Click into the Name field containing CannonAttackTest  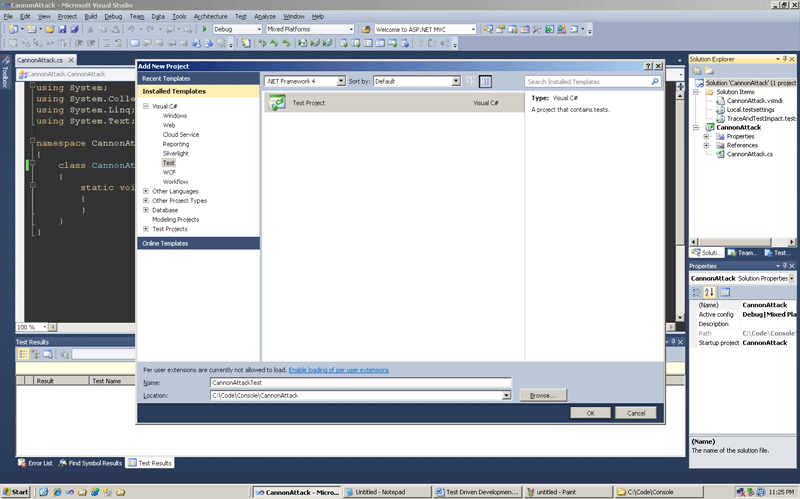(x=360, y=383)
